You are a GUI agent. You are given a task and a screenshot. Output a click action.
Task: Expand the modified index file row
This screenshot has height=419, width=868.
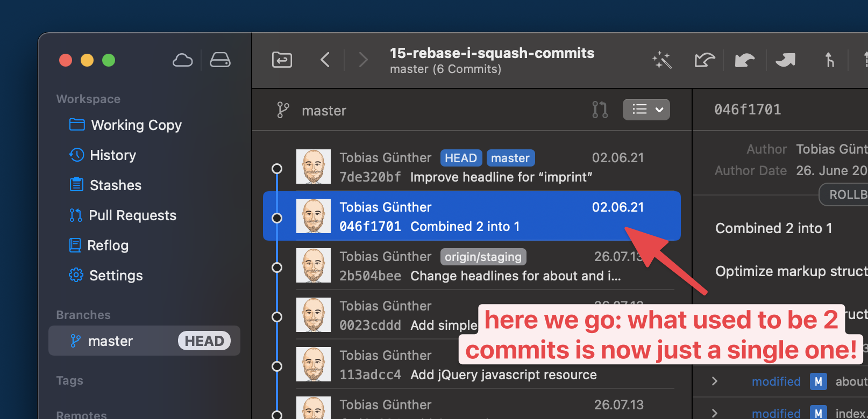tap(715, 413)
